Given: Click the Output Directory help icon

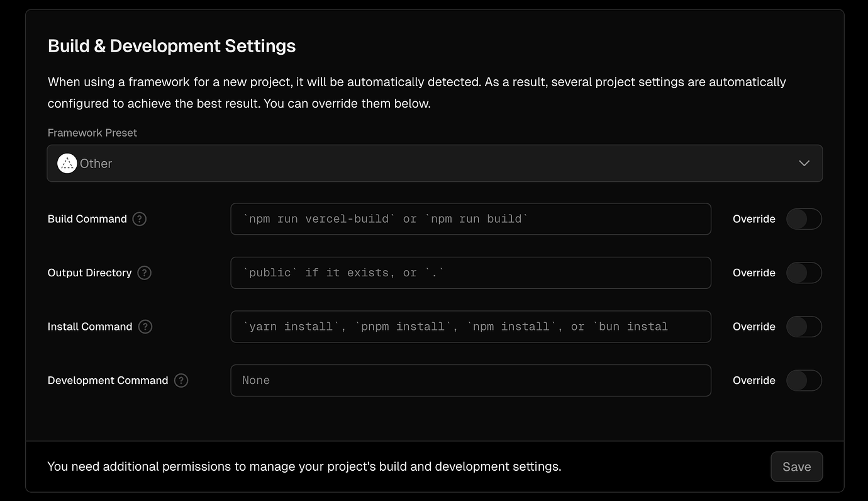Looking at the screenshot, I should point(145,273).
